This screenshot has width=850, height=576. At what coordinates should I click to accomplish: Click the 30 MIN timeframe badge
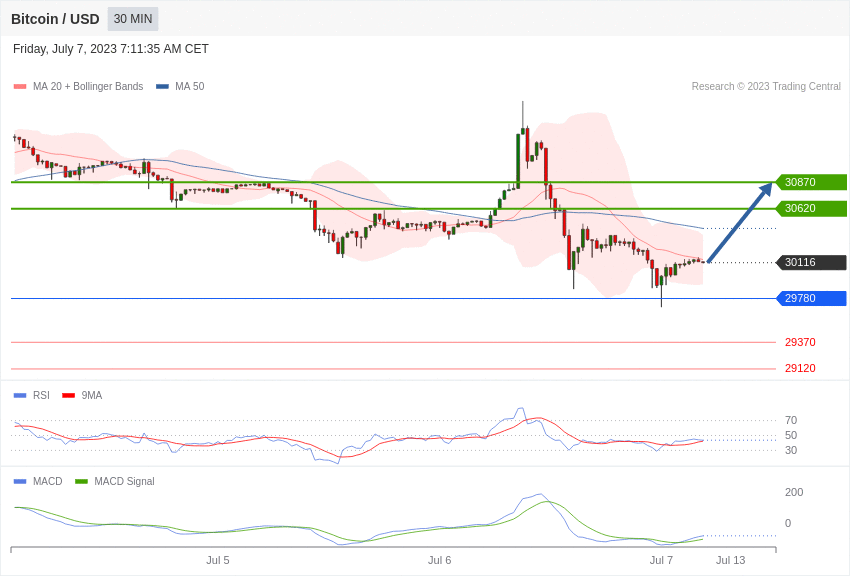coord(133,19)
